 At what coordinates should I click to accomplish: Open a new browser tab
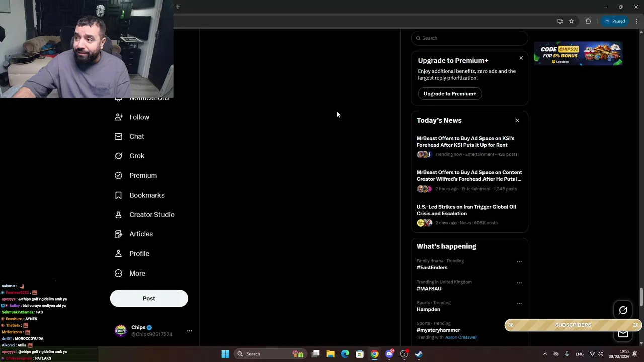178,7
